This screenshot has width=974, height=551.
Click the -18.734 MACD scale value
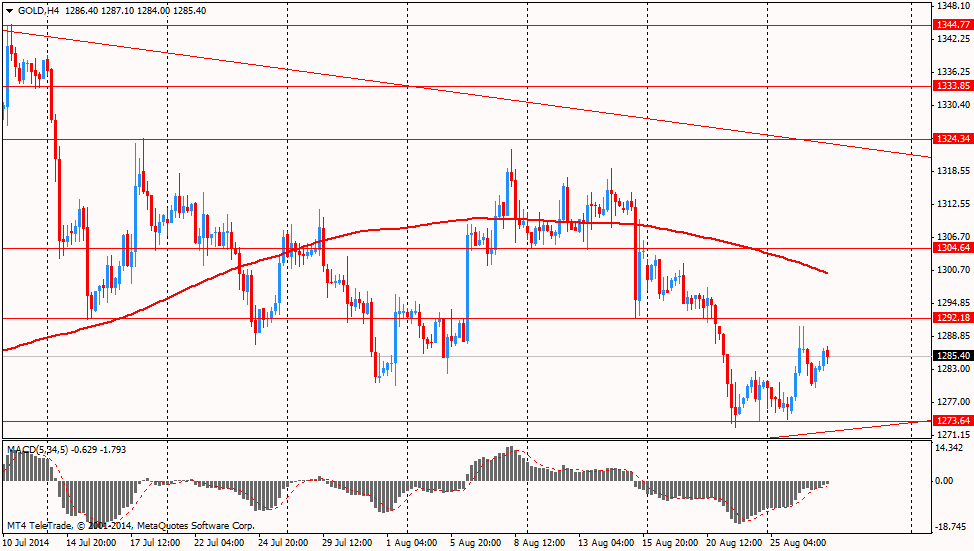(949, 524)
